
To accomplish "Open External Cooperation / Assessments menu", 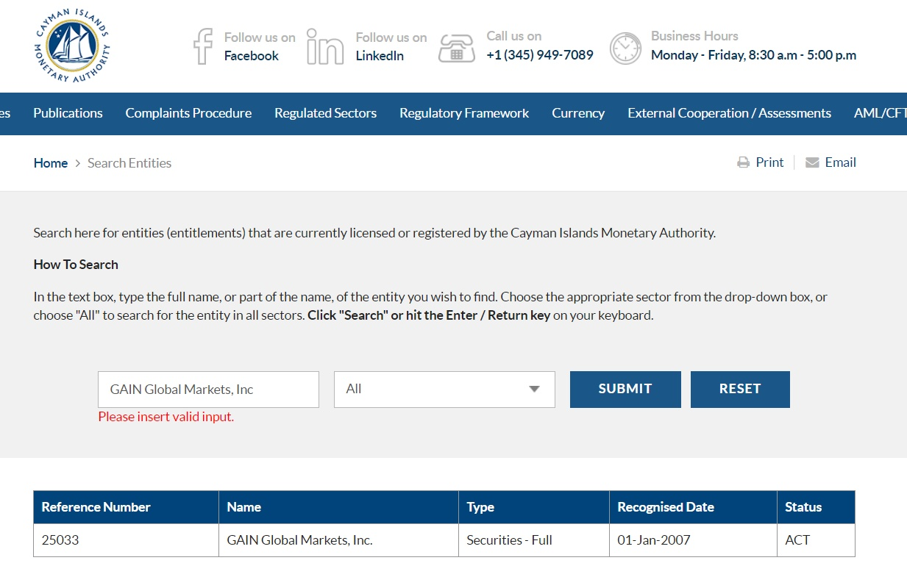I will coord(729,113).
